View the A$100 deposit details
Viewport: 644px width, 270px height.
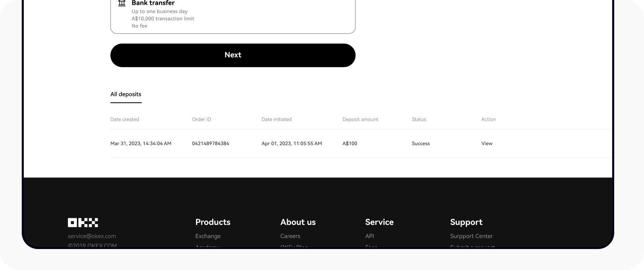(487, 143)
